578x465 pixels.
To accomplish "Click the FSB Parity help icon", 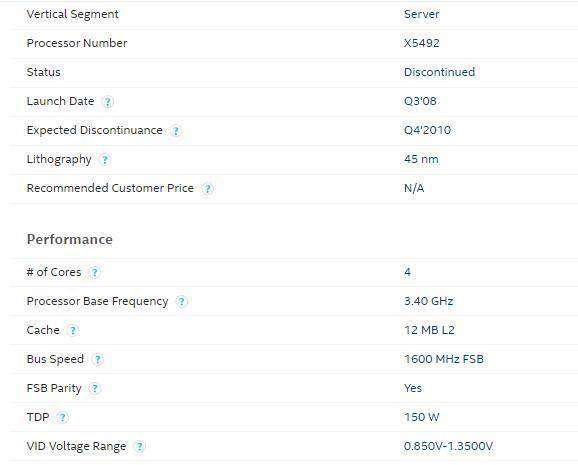I will (95, 389).
